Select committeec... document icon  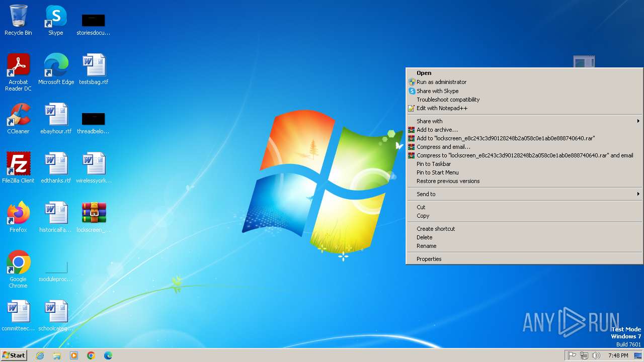coord(18,315)
